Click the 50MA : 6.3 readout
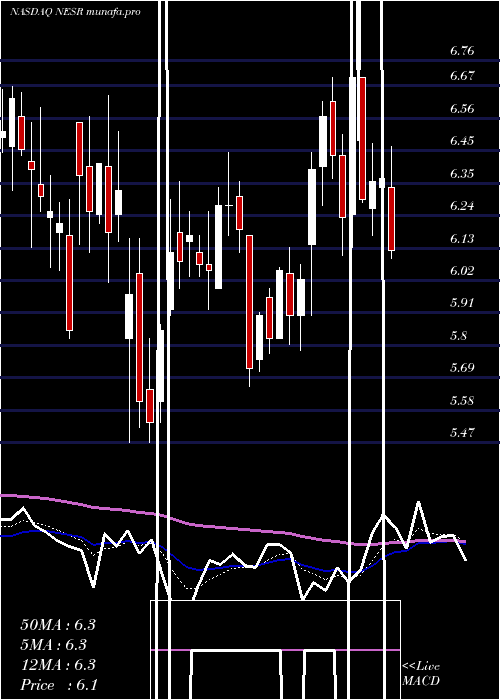Viewport: 500px width, 700px height. click(58, 625)
